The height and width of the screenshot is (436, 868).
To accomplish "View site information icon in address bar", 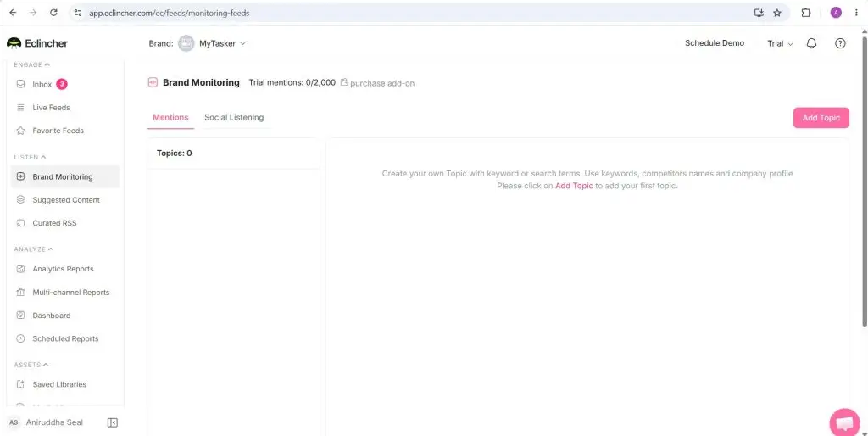I will click(77, 13).
